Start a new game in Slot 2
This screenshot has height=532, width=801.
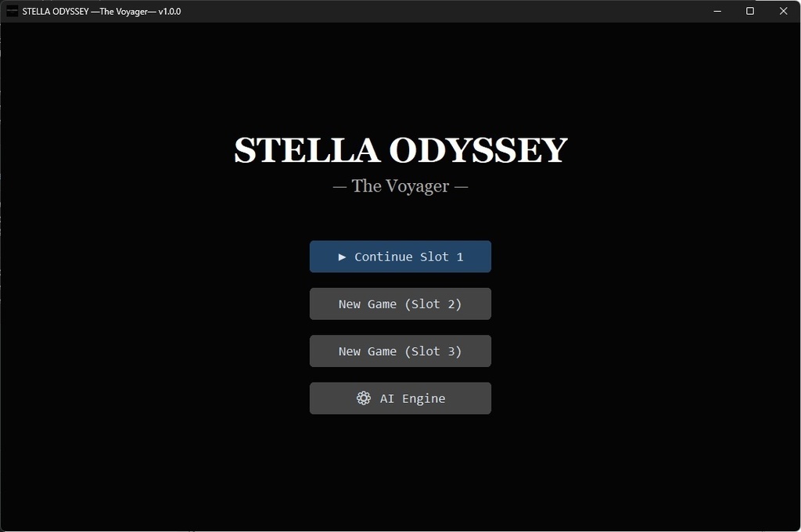(400, 304)
